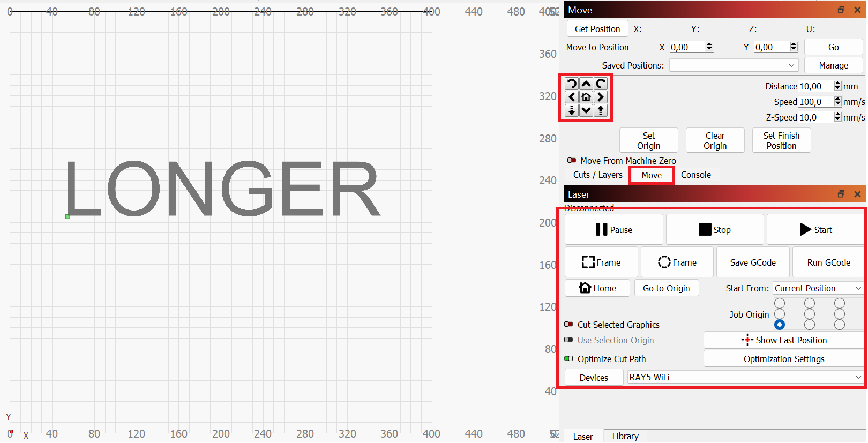Click the Set Origin button
This screenshot has width=868, height=443.
coord(648,141)
